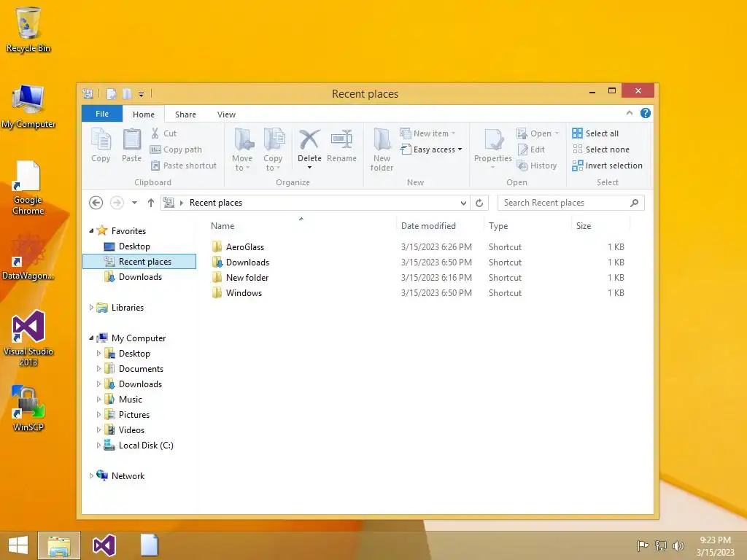Sort by the Type column header
Image resolution: width=747 pixels, height=560 pixels.
527,226
